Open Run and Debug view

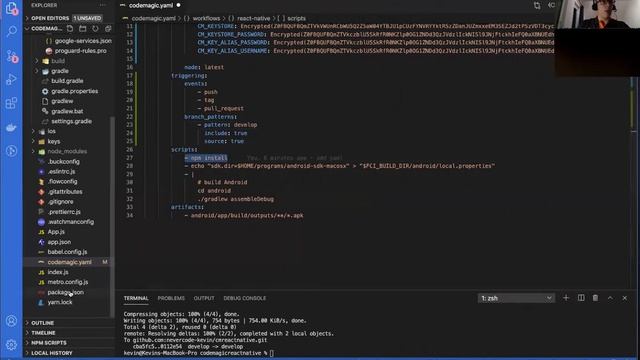(11, 79)
